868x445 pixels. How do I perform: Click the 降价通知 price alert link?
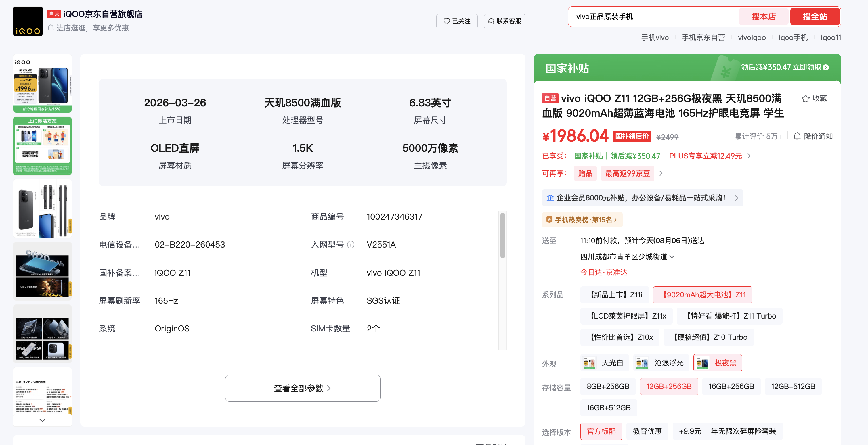point(813,136)
